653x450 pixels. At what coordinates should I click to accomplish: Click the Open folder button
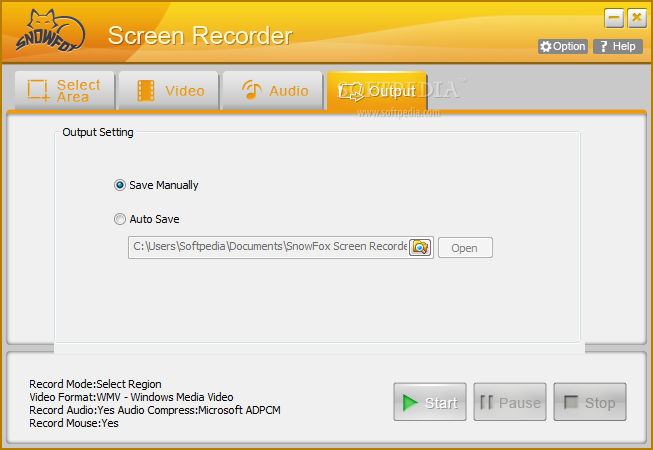click(465, 248)
